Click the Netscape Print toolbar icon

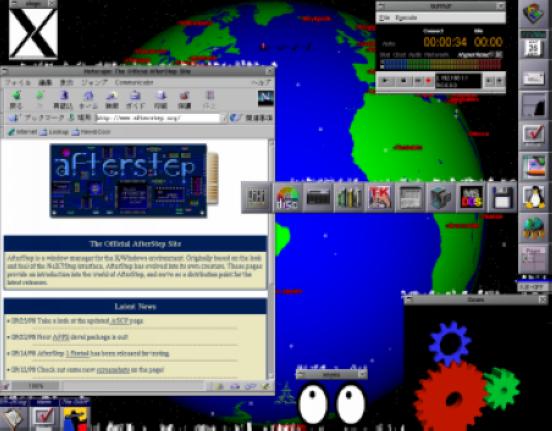point(161,99)
